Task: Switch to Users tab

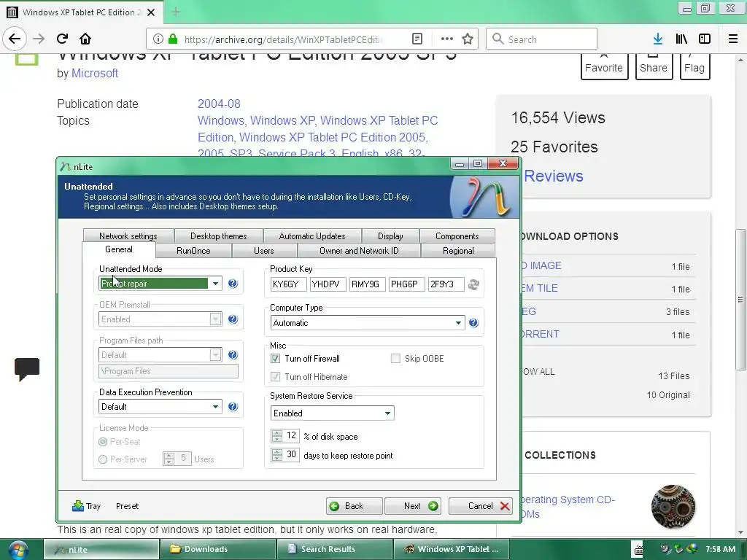Action: [264, 251]
